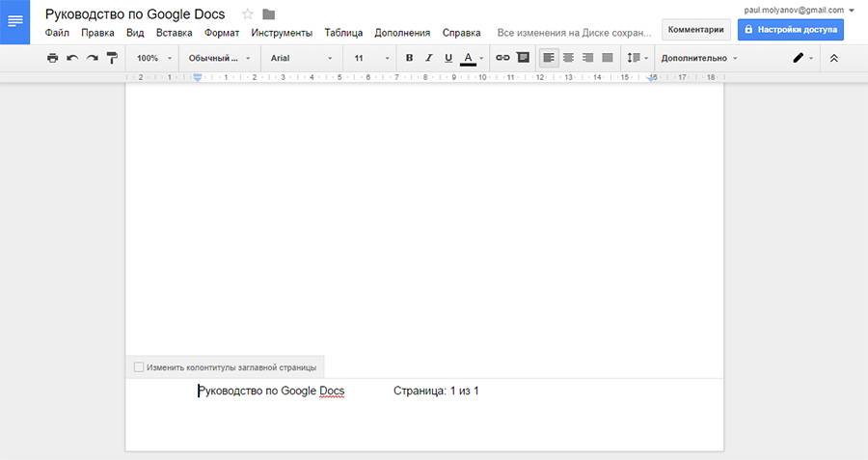The image size is (868, 460).
Task: Open the font size 11 dropdown
Action: (x=371, y=58)
